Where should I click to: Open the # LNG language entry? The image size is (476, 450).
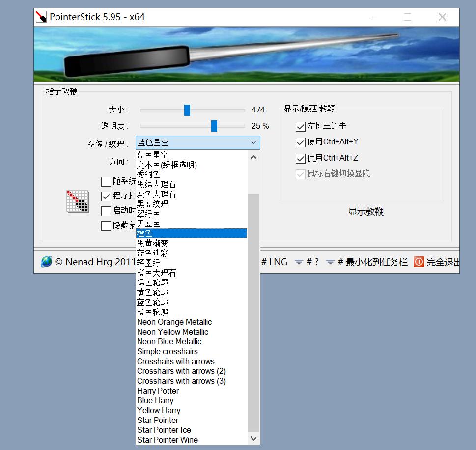(273, 262)
